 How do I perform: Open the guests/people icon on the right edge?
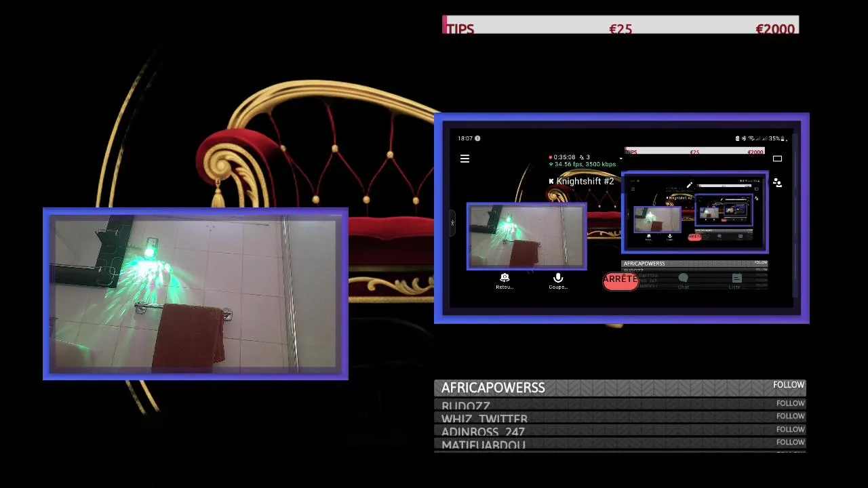[777, 183]
